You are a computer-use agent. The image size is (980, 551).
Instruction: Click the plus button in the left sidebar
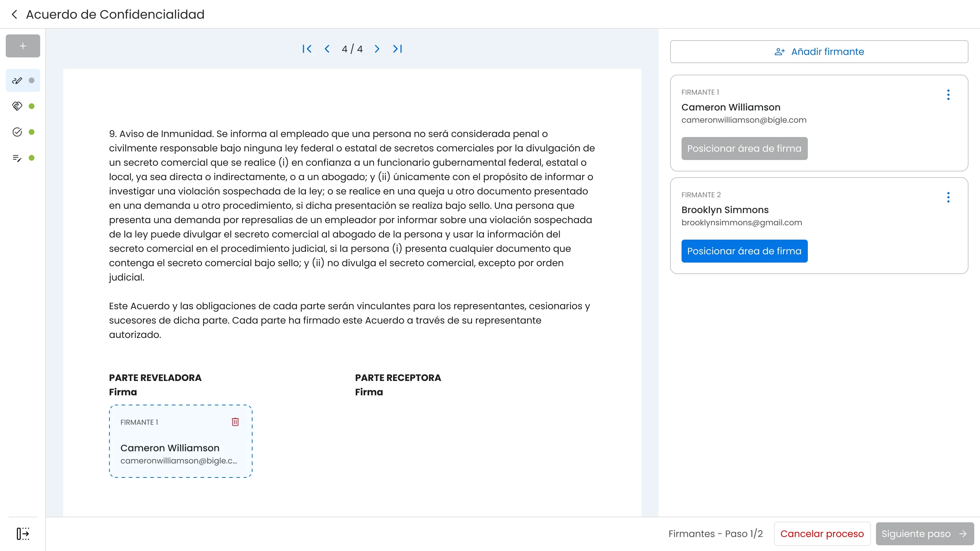[x=23, y=46]
